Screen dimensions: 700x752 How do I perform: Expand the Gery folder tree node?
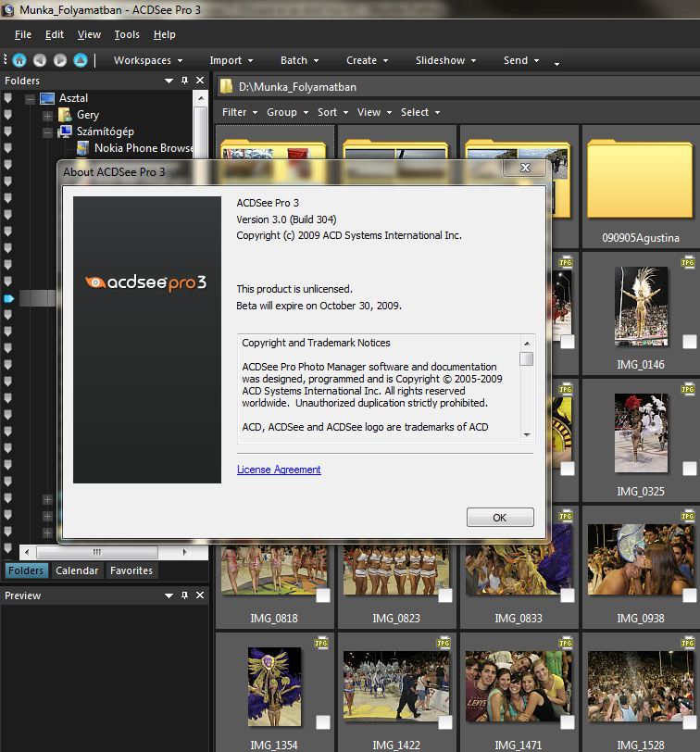47,116
